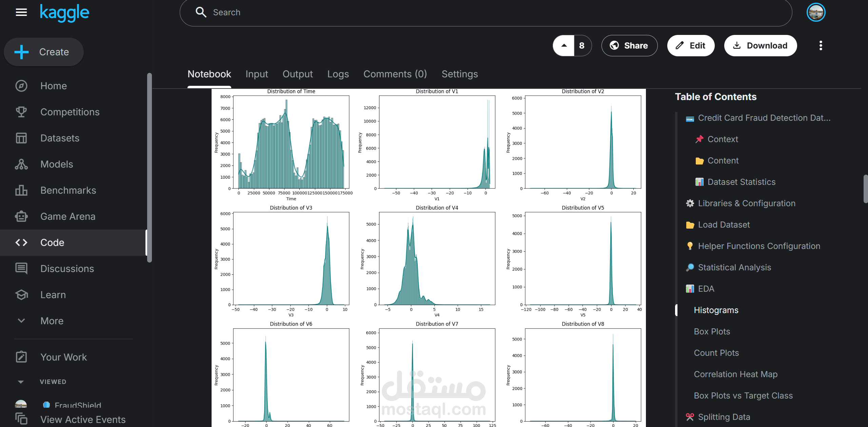Open Competitions trophy icon

(21, 112)
